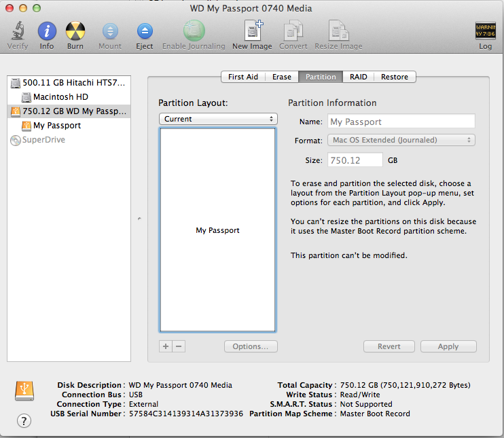This screenshot has height=438, width=504.
Task: Click the green zoom window button
Action: (37, 8)
